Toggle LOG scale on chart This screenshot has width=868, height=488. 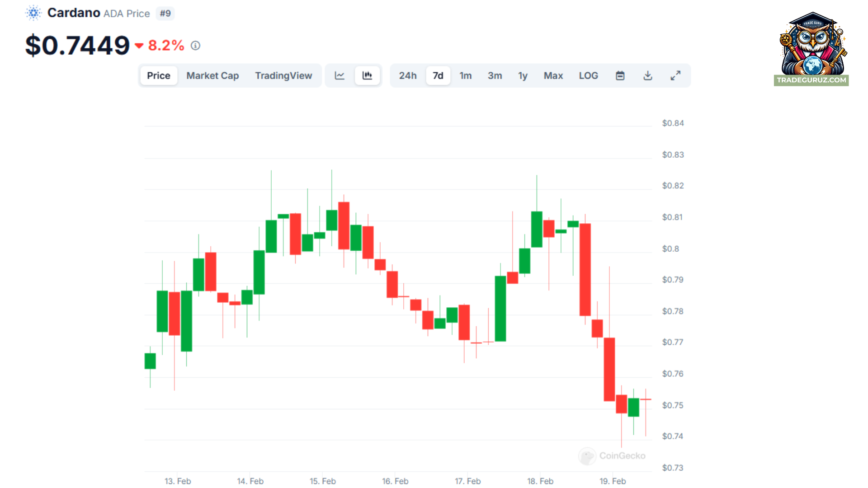(589, 75)
